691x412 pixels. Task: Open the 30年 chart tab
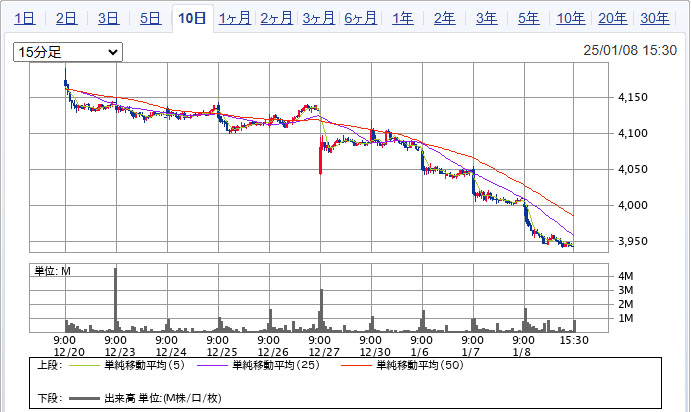click(x=655, y=18)
